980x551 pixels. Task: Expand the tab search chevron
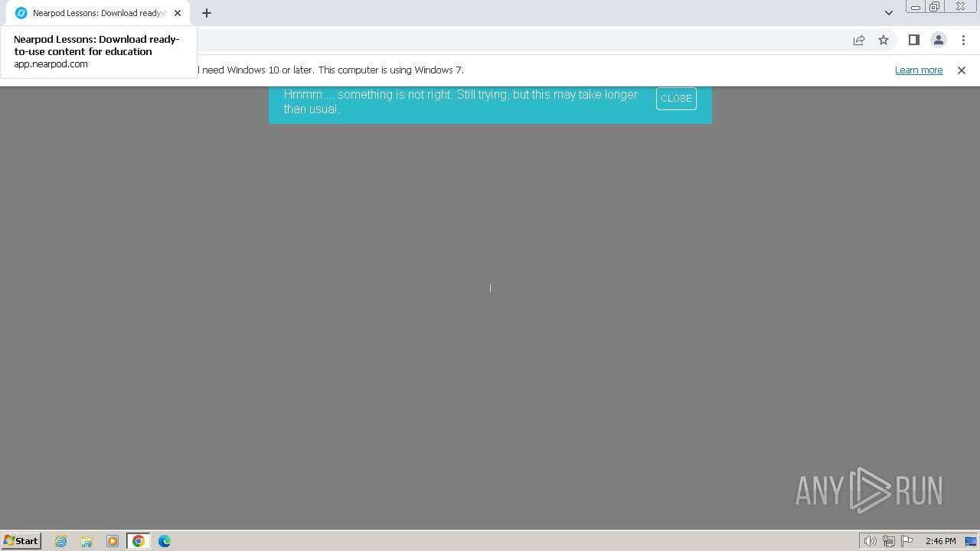(888, 13)
